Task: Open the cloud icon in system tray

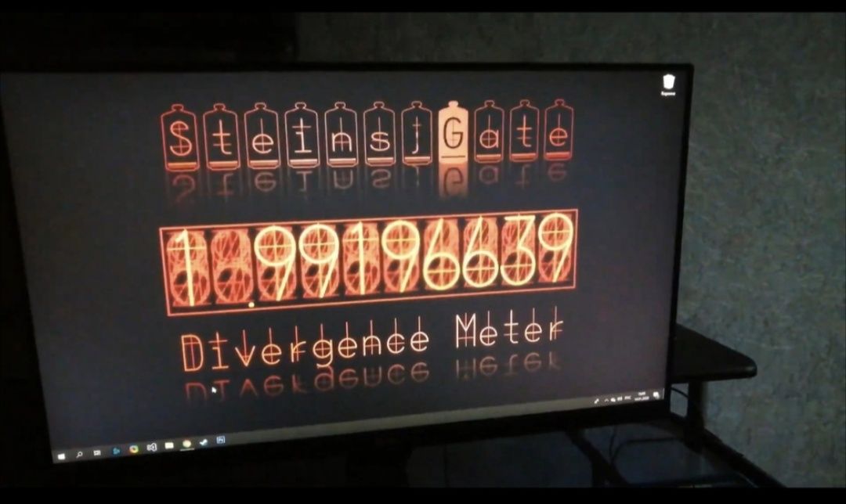Action: (x=613, y=399)
